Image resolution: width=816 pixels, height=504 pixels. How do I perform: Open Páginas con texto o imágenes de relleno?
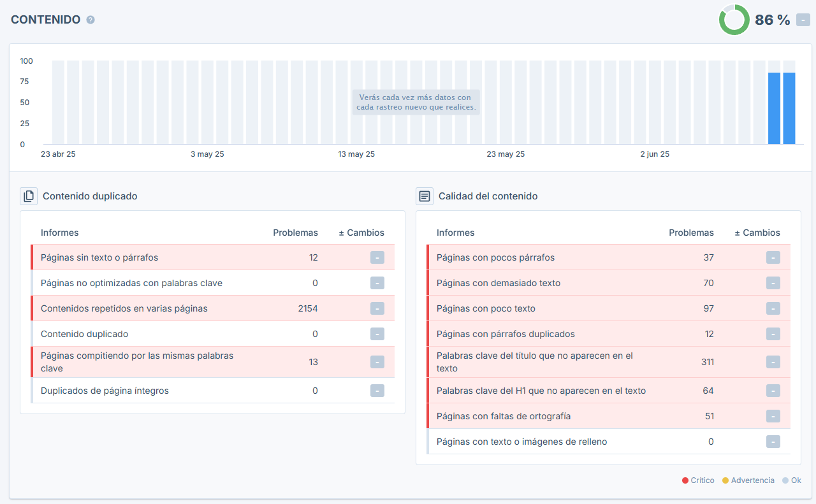[608, 442]
